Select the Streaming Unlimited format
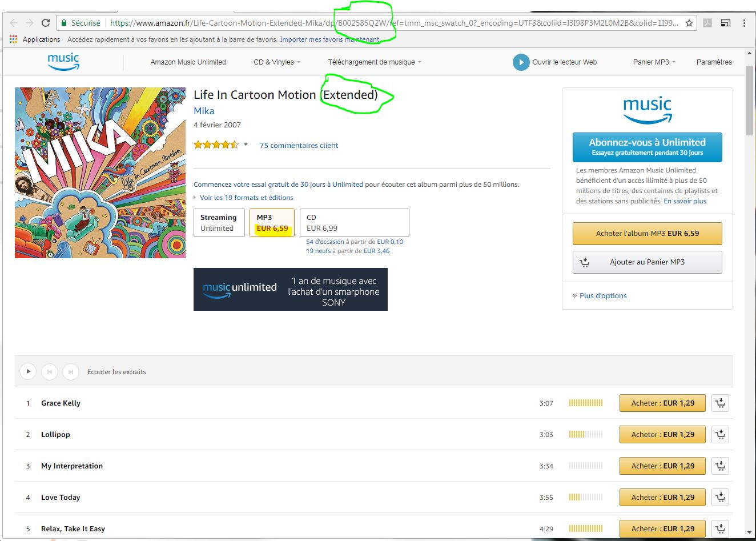The height and width of the screenshot is (541, 756). pyautogui.click(x=219, y=223)
